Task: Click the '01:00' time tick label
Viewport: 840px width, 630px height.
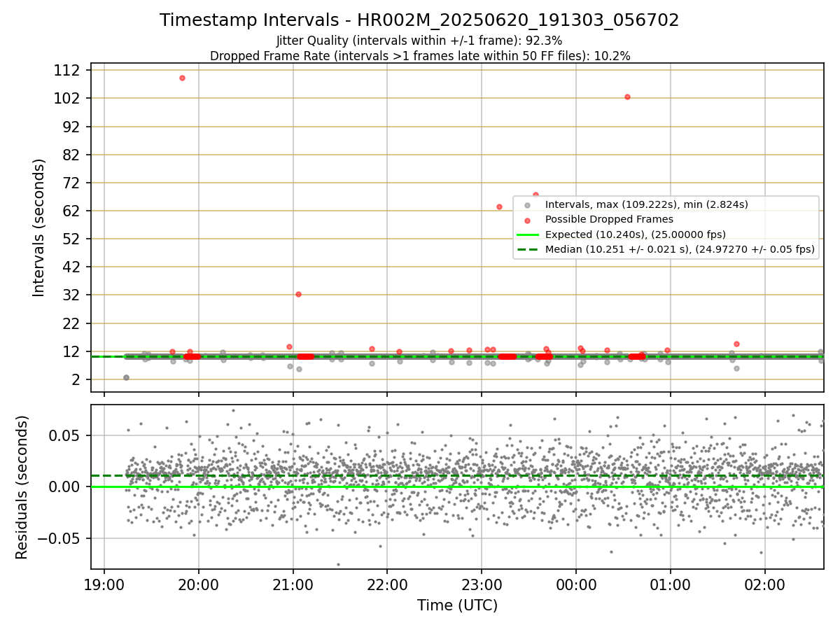Action: click(671, 585)
